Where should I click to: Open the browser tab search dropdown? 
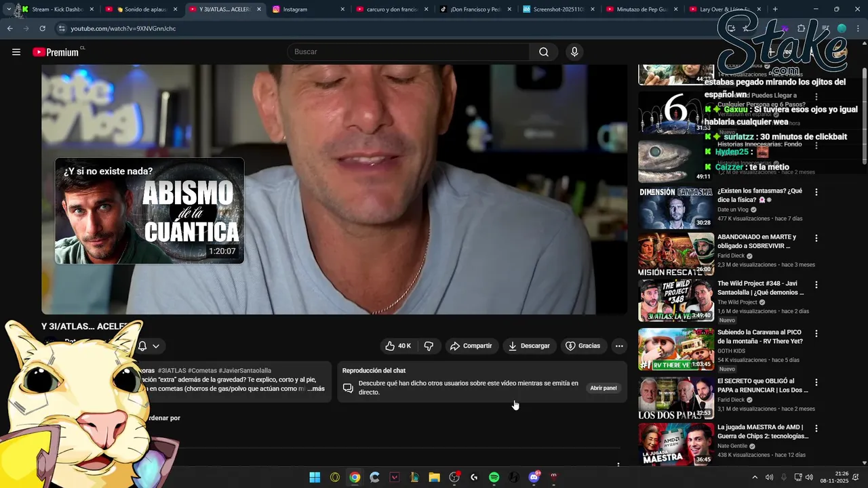(x=8, y=9)
